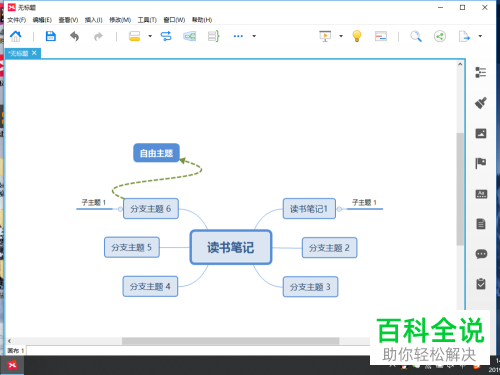This screenshot has width=500, height=375.
Task: Select the 分支主题 3 node
Action: (310, 287)
